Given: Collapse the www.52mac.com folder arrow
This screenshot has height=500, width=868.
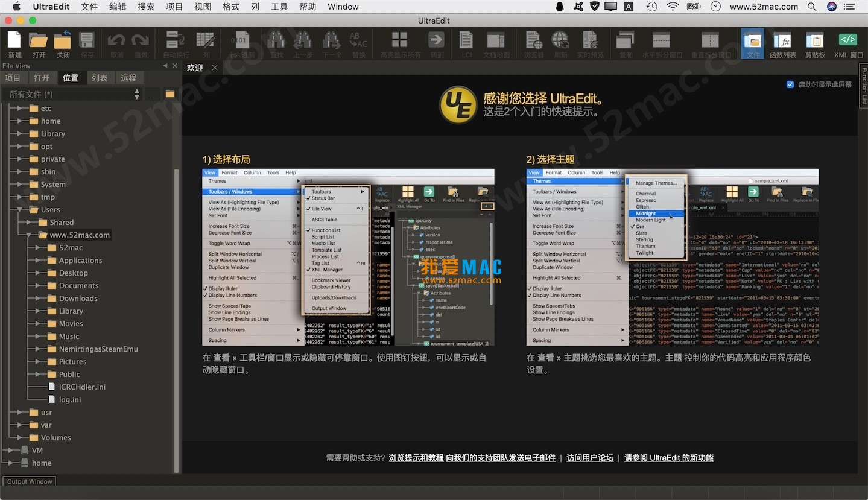Looking at the screenshot, I should click(x=28, y=235).
